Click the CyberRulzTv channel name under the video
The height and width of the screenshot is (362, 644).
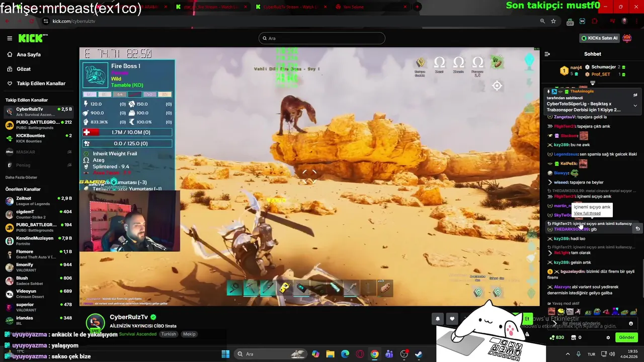(129, 317)
